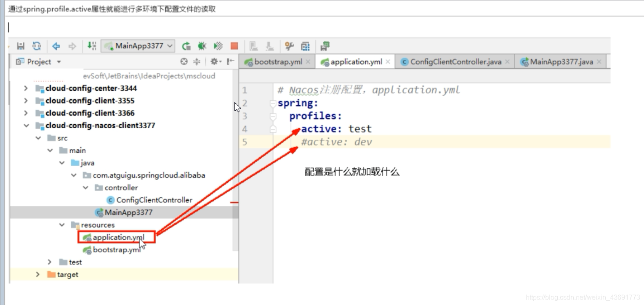Select cloud-config-client-3355 in project tree
Viewport: 644px width, 305px height.
[90, 101]
